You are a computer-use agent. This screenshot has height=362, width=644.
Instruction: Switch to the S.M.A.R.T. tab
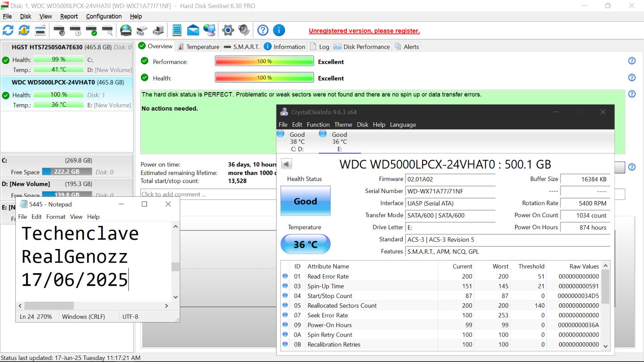pyautogui.click(x=242, y=47)
